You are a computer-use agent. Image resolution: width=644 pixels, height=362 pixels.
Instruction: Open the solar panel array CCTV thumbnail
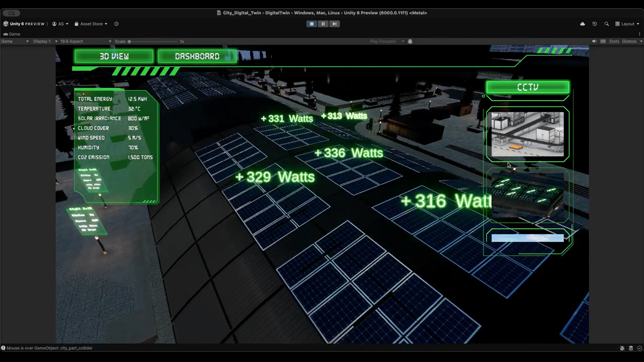pos(528,196)
